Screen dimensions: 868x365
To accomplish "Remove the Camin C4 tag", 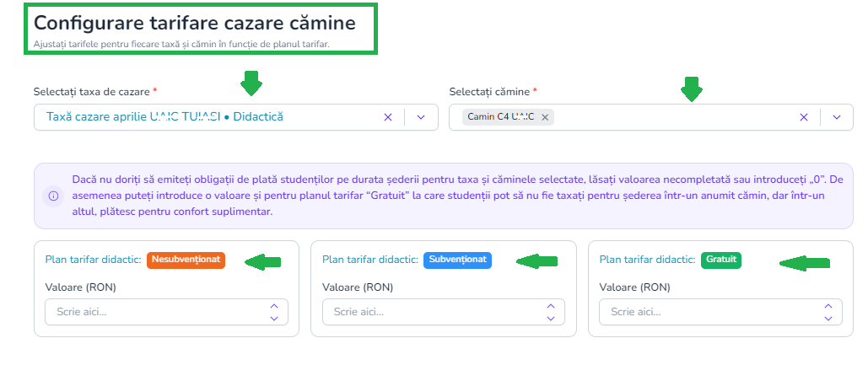I will pyautogui.click(x=545, y=117).
